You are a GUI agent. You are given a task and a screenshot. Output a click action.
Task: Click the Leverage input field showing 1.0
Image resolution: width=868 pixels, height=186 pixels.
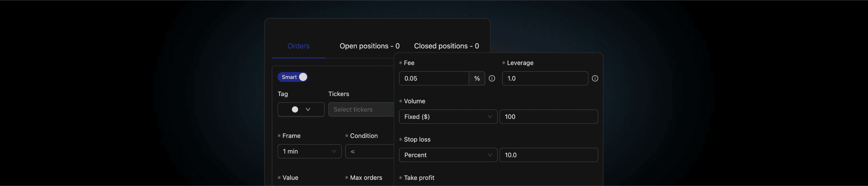[545, 78]
